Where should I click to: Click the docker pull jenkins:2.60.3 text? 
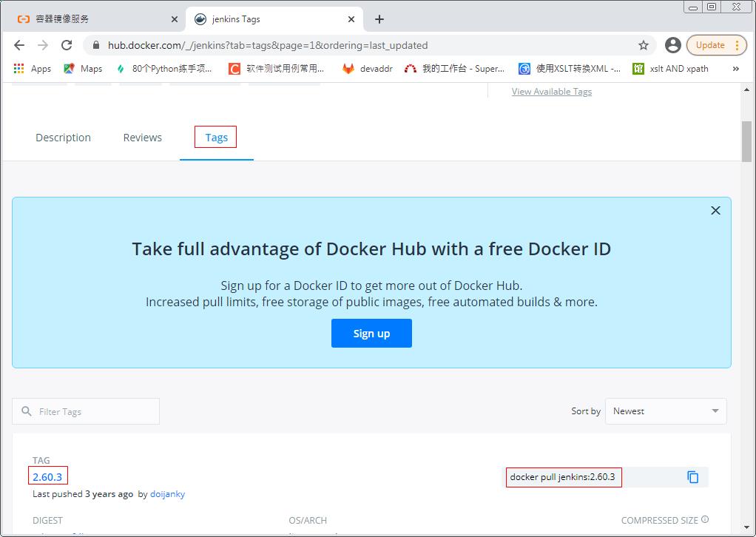[x=563, y=477]
